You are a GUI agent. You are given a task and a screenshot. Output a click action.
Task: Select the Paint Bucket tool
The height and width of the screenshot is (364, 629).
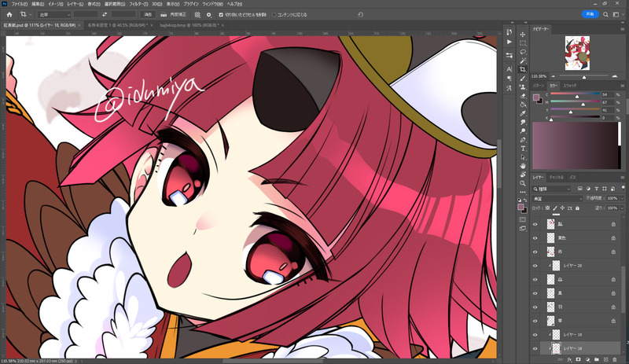[523, 105]
